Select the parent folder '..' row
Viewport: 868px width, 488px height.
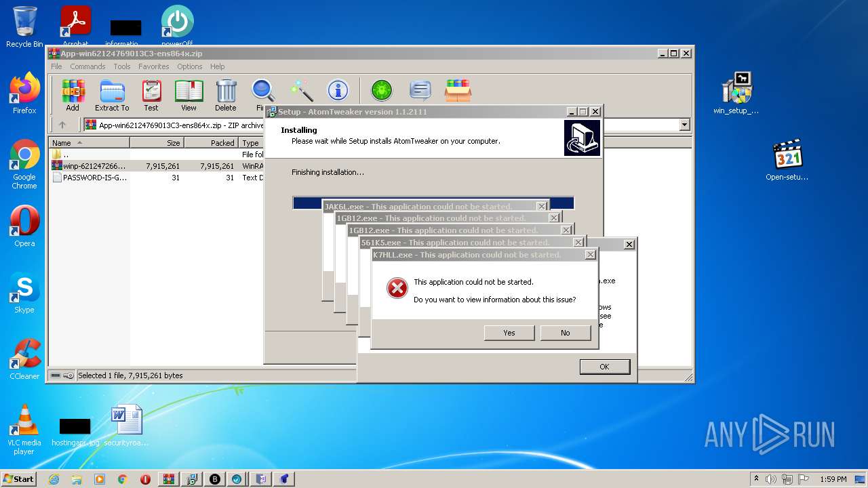click(156, 155)
